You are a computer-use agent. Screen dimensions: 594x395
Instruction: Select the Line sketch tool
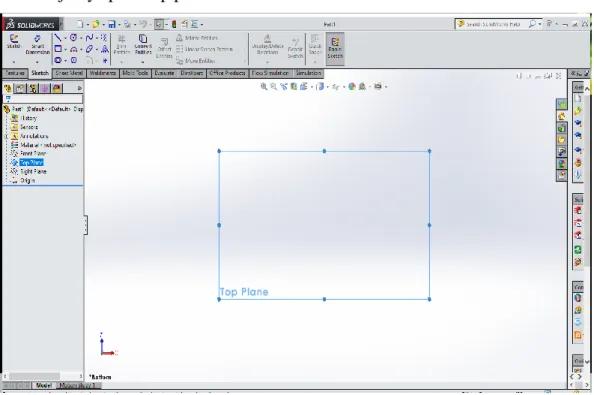pos(58,37)
